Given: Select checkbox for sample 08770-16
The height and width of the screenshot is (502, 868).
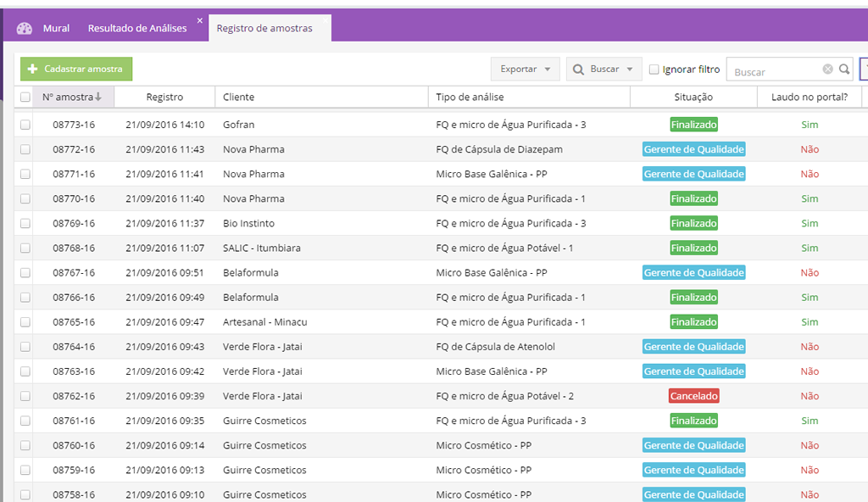Looking at the screenshot, I should [x=25, y=198].
